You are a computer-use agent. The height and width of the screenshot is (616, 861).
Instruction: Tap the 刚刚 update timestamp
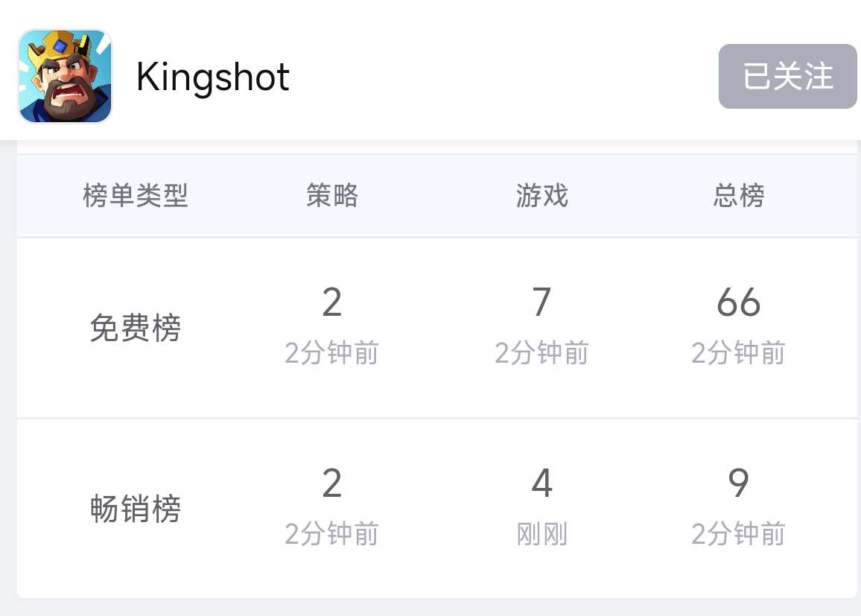(x=541, y=533)
